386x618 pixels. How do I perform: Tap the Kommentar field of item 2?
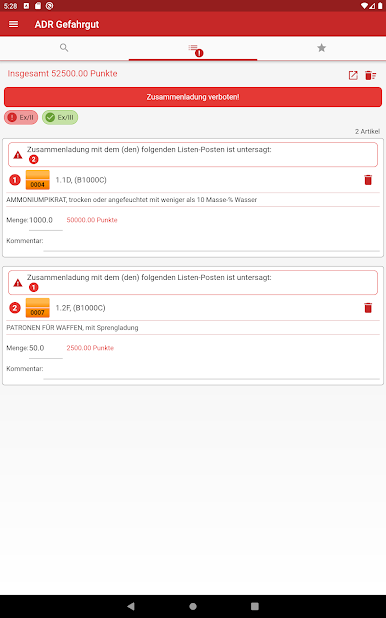pyautogui.click(x=211, y=370)
